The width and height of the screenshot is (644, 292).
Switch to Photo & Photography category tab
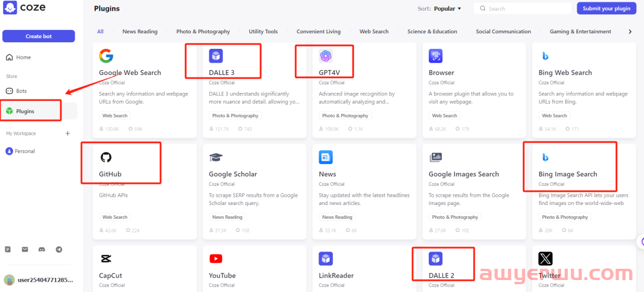[203, 32]
